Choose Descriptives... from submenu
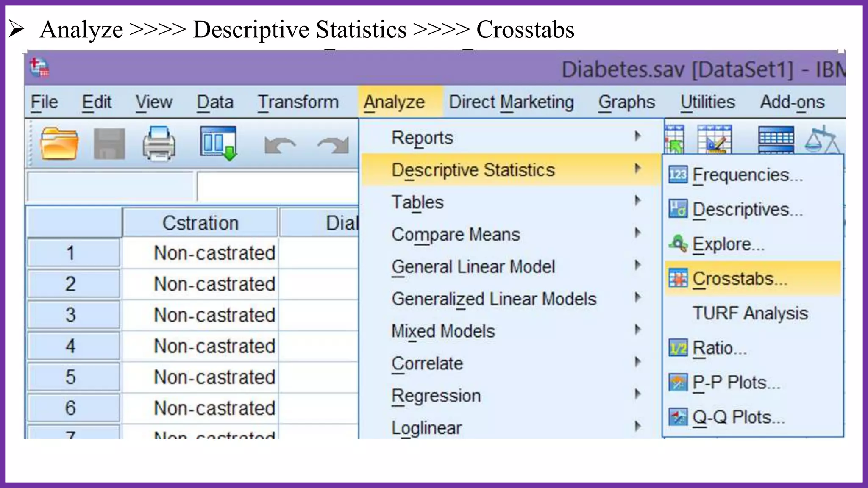This screenshot has height=488, width=868. (753, 209)
